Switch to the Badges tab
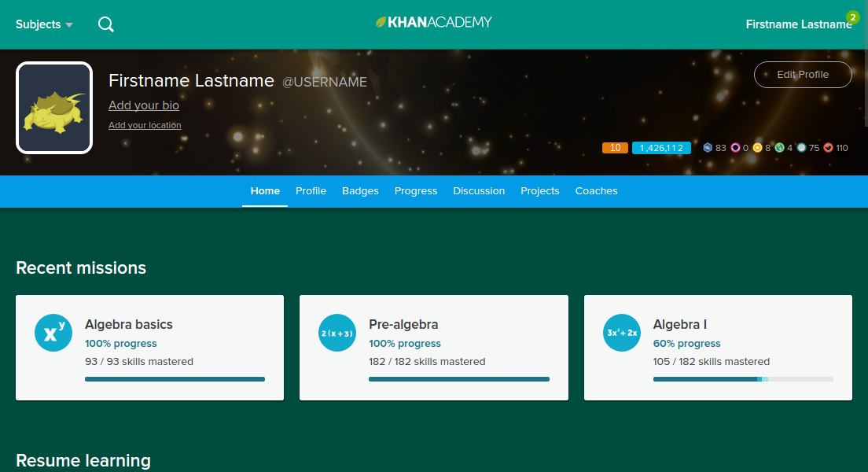The image size is (868, 472). pyautogui.click(x=360, y=190)
